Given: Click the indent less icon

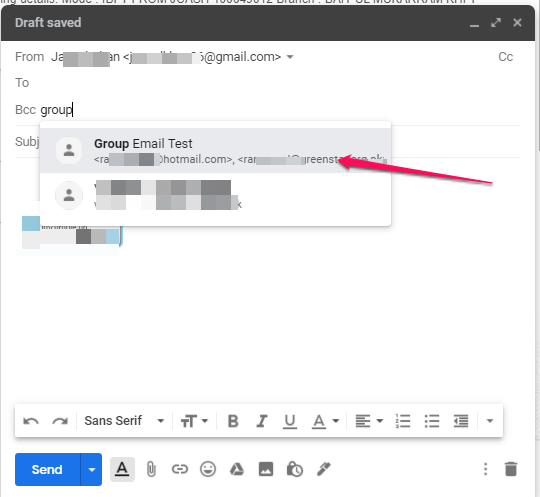Looking at the screenshot, I should pos(461,421).
